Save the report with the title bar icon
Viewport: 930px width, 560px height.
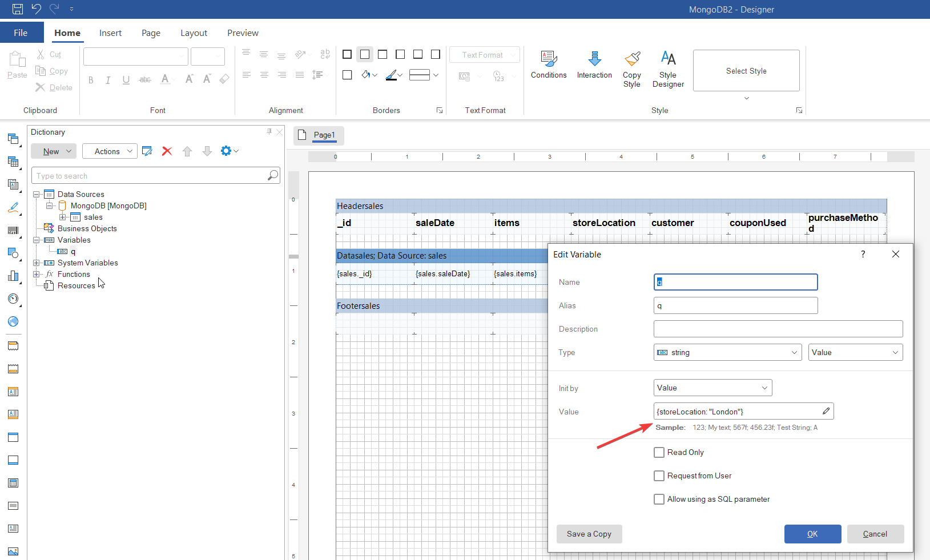[18, 9]
